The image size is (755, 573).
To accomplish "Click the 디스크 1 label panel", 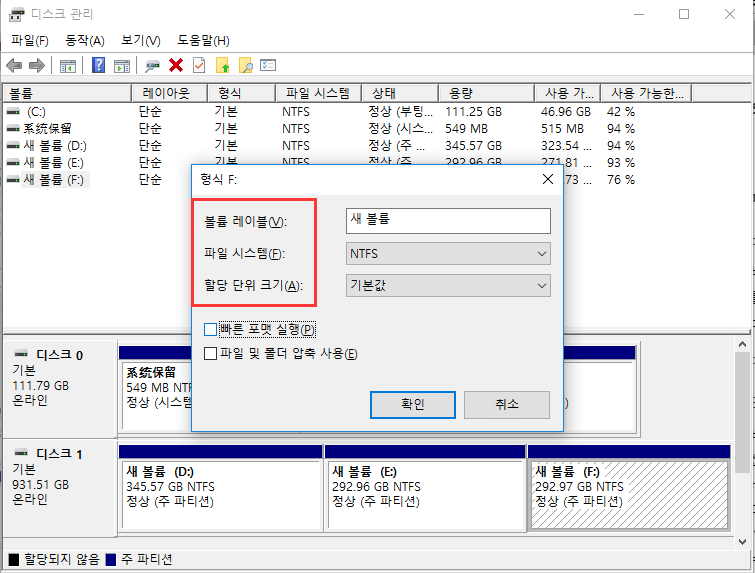I will click(x=60, y=486).
